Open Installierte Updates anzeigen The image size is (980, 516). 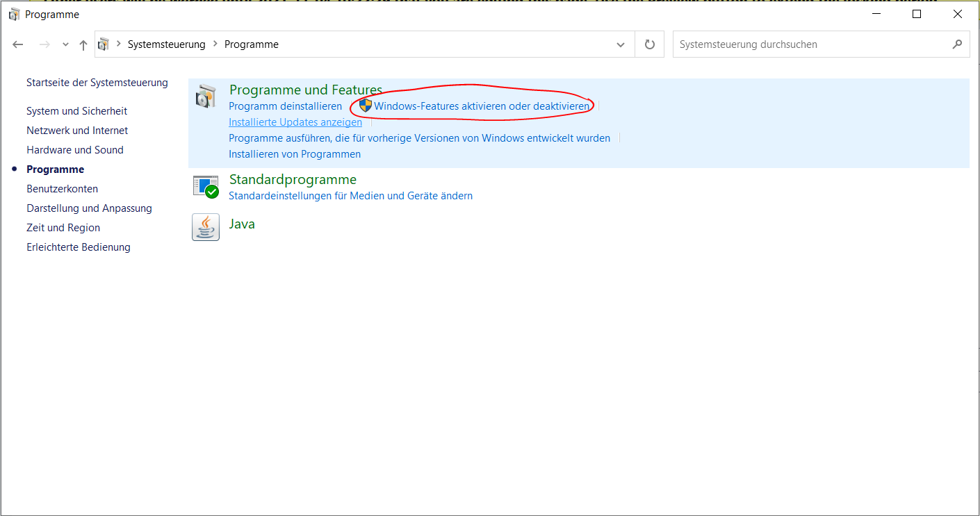click(x=295, y=122)
